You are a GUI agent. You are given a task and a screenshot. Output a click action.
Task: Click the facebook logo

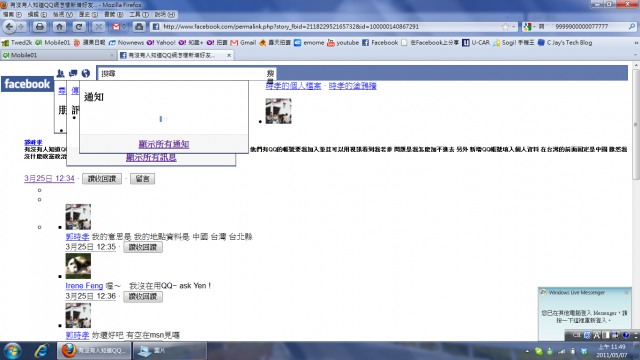click(x=27, y=84)
